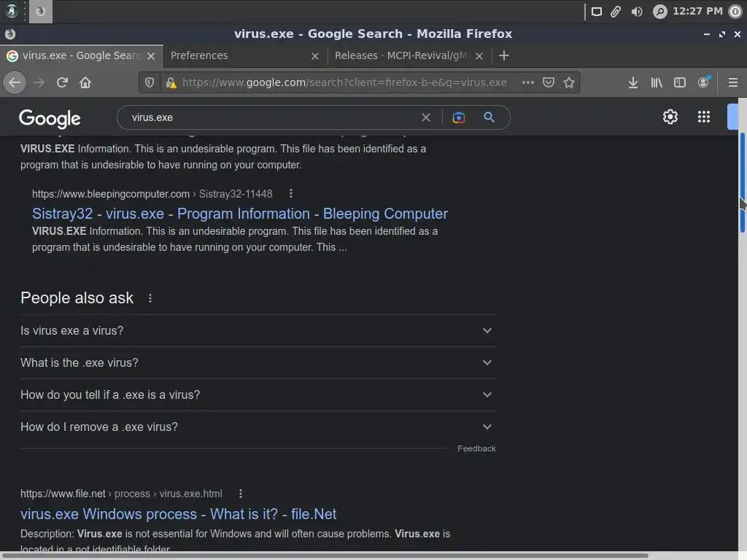The height and width of the screenshot is (560, 747).
Task: Go back to the previous page
Action: [15, 82]
